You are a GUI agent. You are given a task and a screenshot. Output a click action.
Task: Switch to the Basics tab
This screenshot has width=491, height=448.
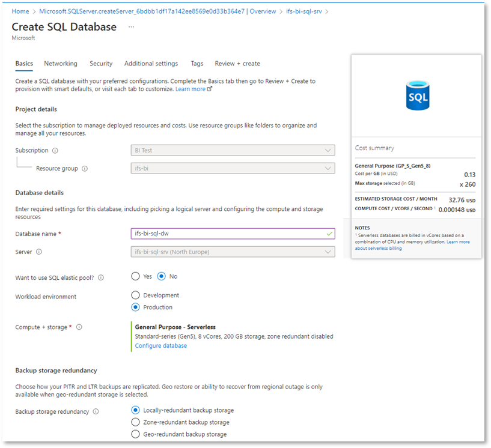tap(24, 64)
